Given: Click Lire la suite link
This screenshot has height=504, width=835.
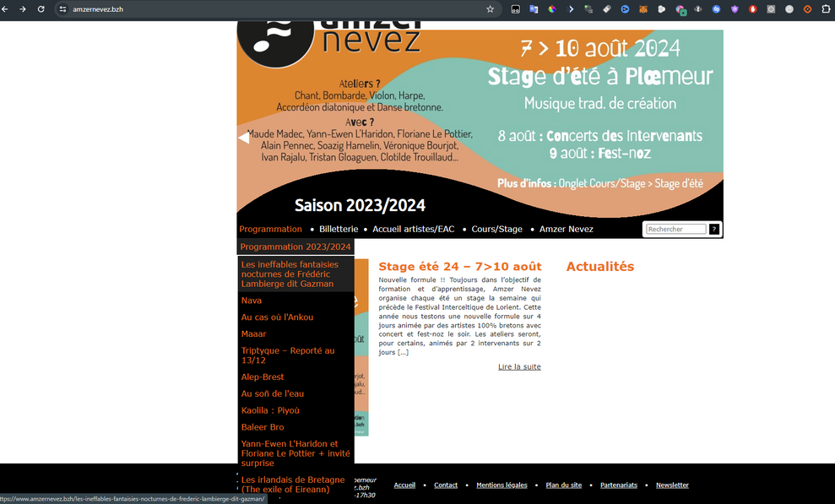Looking at the screenshot, I should 519,366.
